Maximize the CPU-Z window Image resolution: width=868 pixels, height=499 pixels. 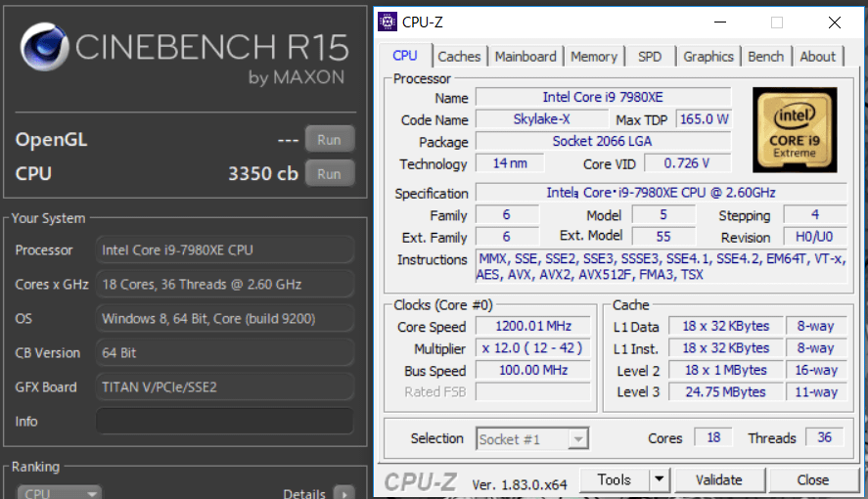tap(777, 23)
